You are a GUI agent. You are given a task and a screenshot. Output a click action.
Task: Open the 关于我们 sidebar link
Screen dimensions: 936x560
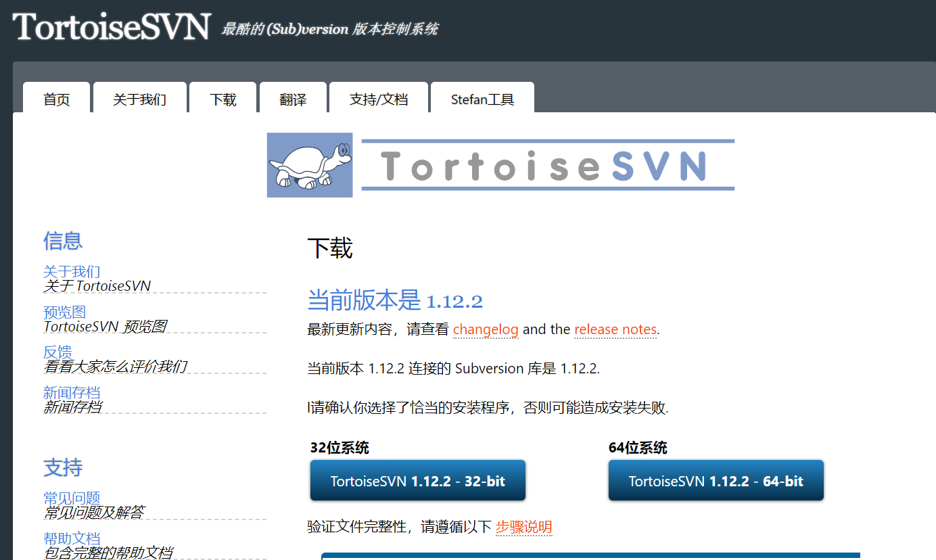[72, 271]
